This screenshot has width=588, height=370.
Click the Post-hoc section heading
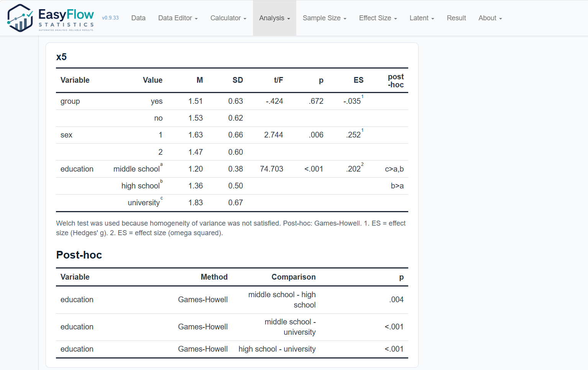pos(79,255)
